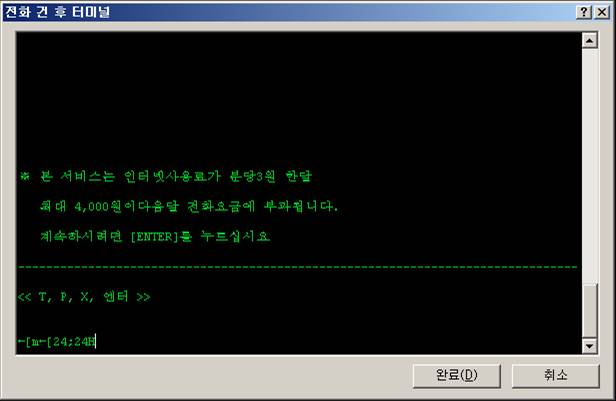
Task: Click the 계속하시려면 prompt line
Action: pos(155,236)
